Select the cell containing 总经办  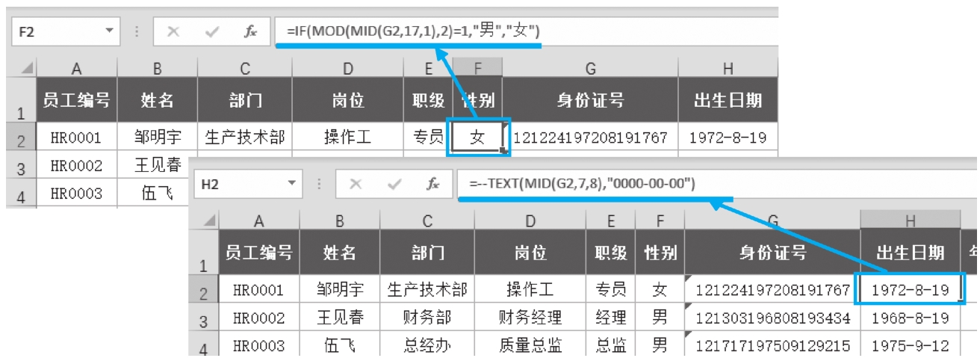[427, 345]
